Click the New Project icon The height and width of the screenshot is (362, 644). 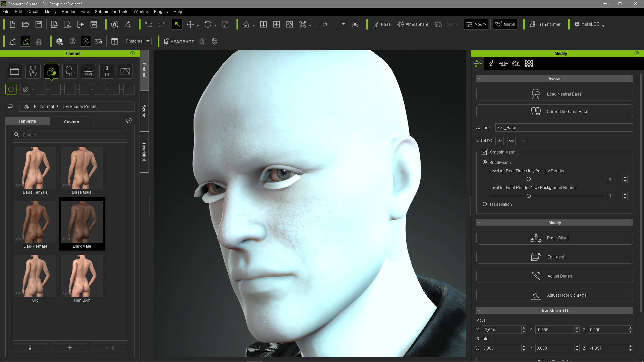pos(12,24)
